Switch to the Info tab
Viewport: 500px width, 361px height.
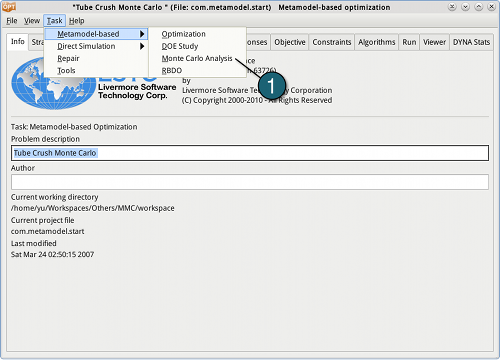coord(18,42)
